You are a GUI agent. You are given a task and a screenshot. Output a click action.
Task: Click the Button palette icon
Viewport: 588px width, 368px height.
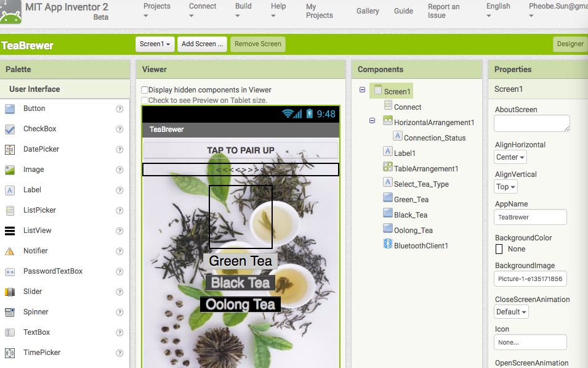coord(10,109)
